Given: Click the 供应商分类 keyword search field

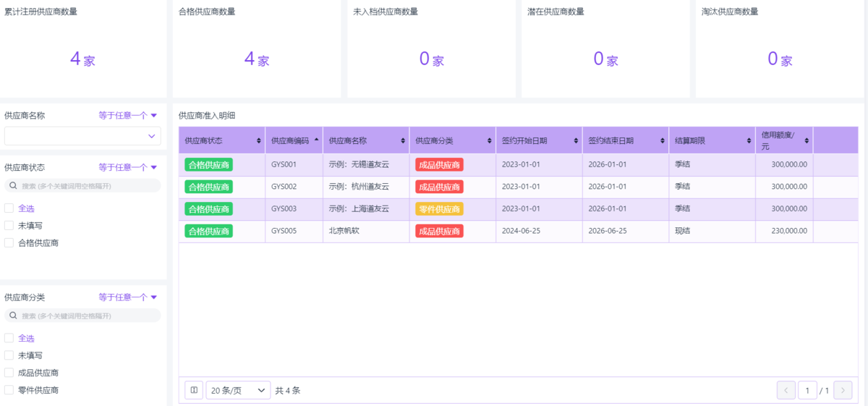Looking at the screenshot, I should point(87,316).
